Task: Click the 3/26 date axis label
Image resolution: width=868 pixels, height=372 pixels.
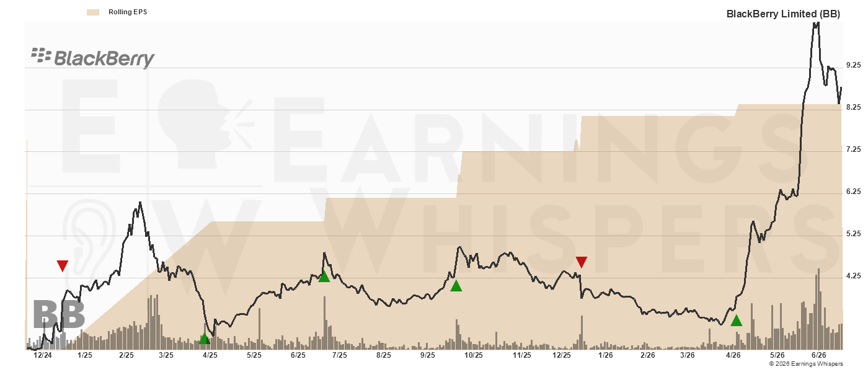Action: click(687, 355)
